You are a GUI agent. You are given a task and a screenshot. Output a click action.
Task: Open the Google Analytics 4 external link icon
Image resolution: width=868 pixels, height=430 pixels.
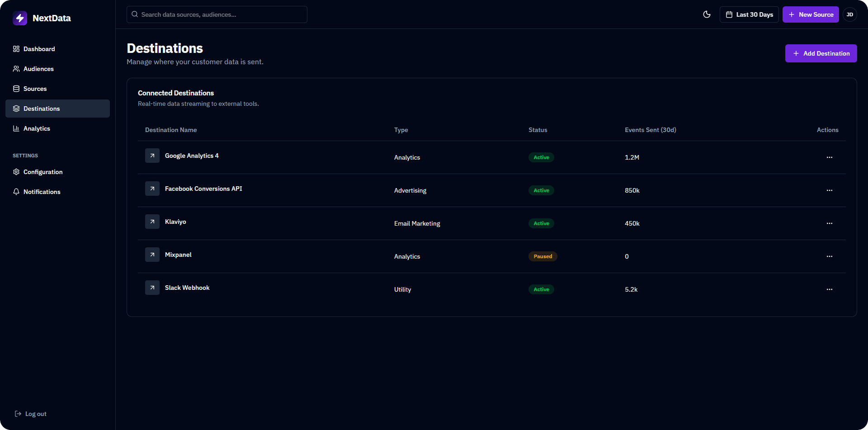(x=152, y=156)
